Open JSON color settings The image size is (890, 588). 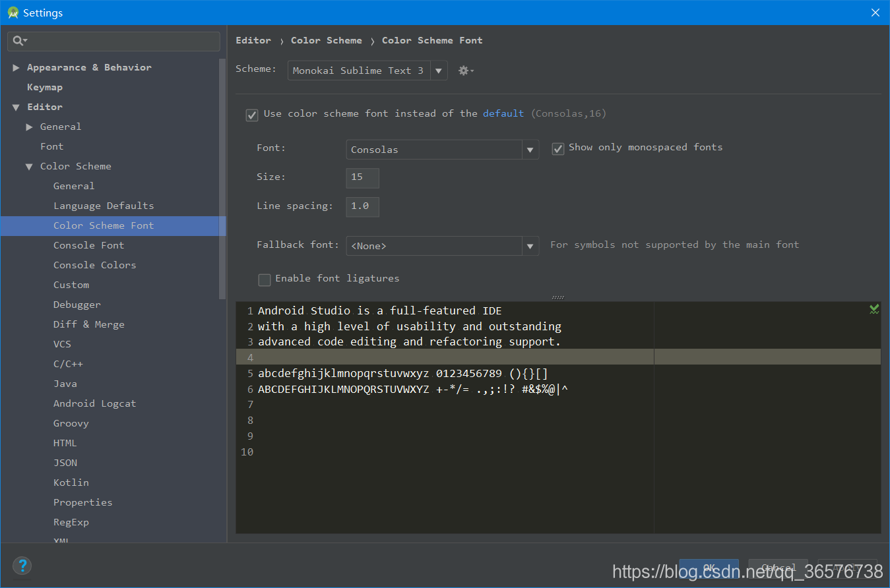pyautogui.click(x=65, y=463)
